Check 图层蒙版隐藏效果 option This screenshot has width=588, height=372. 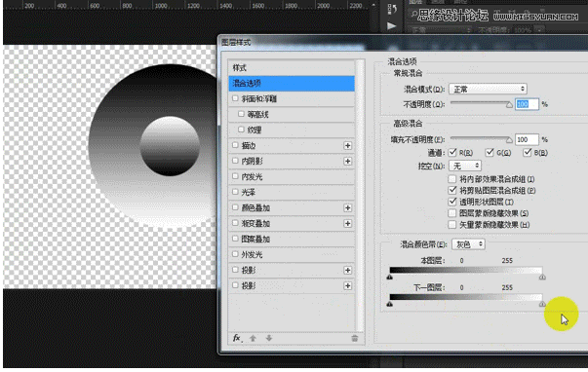click(x=452, y=213)
